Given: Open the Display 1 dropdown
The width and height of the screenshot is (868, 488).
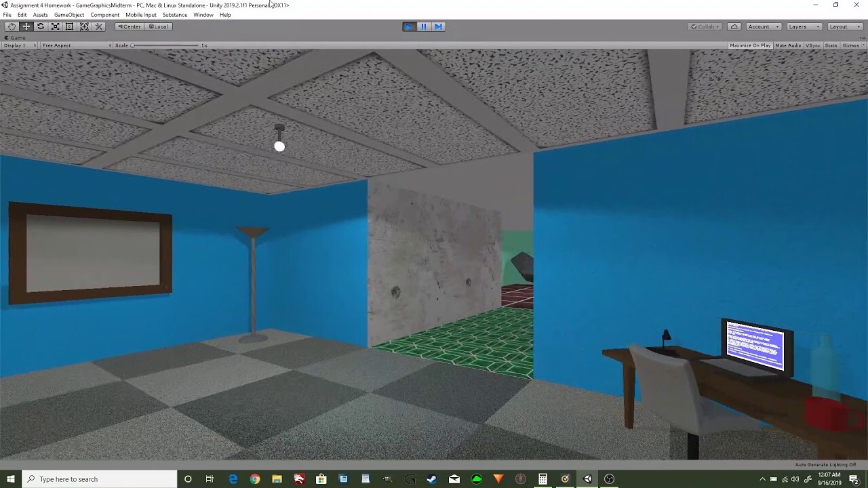Looking at the screenshot, I should [19, 45].
